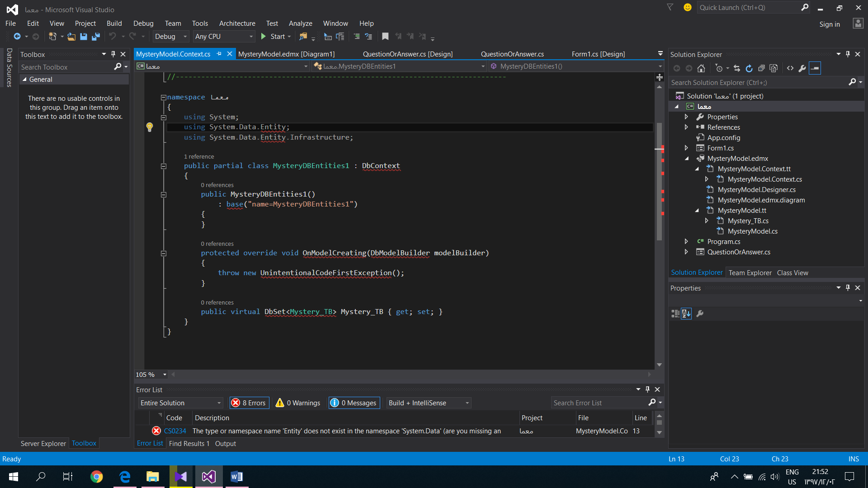Open the Build menu
This screenshot has width=868, height=488.
coord(114,23)
